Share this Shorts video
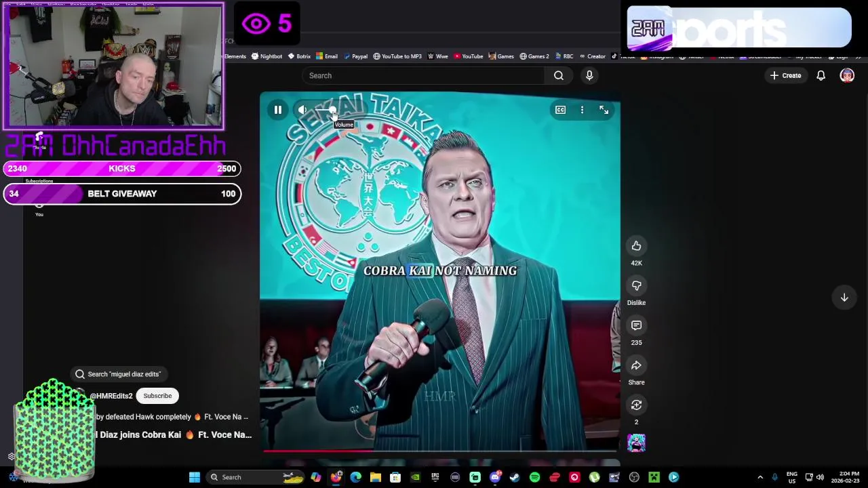Viewport: 868px width, 488px height. coord(636,365)
